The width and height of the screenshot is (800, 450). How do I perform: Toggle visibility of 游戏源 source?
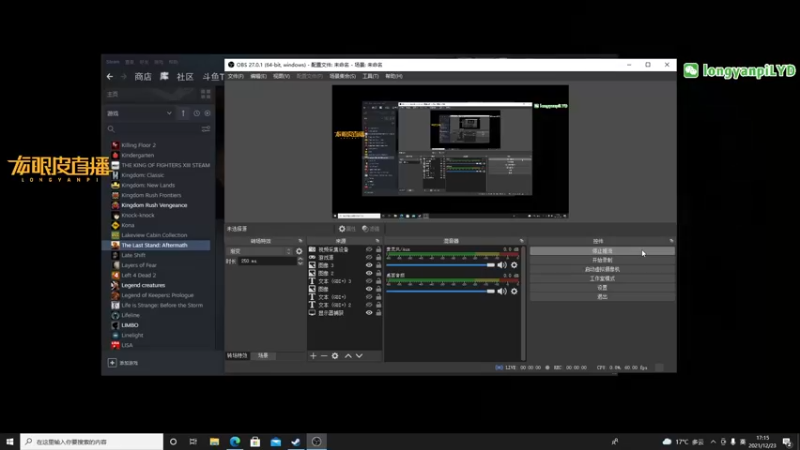369,258
